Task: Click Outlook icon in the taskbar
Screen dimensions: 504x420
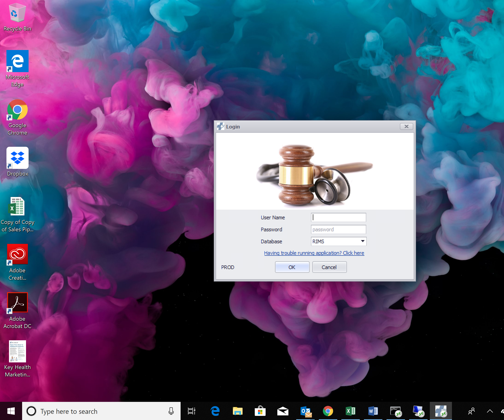Action: click(306, 411)
